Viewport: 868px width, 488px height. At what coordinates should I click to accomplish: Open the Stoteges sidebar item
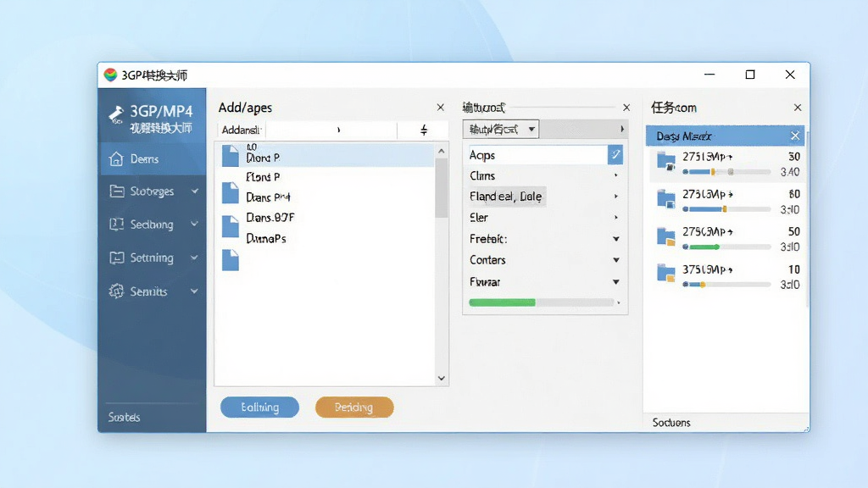pos(153,191)
